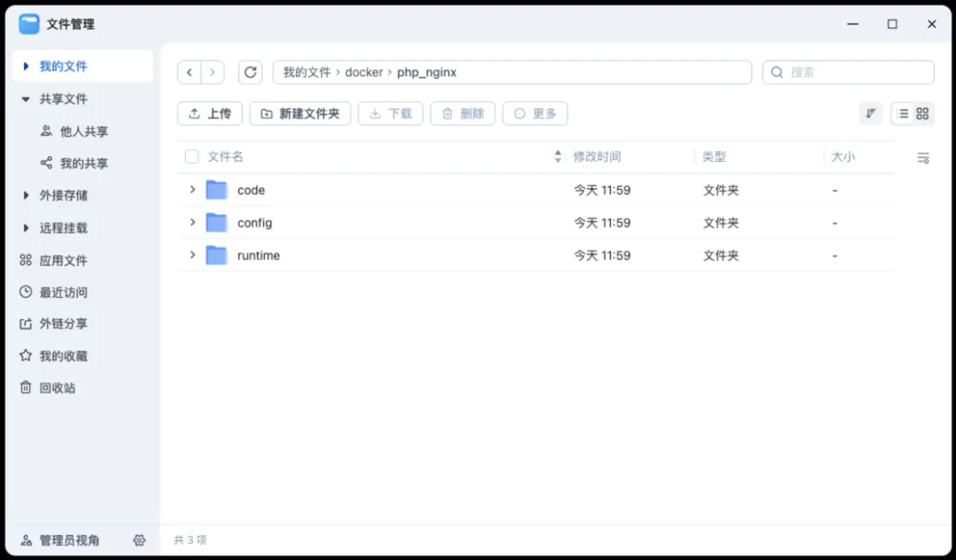Expand the config folder row chevron
956x560 pixels.
pos(193,222)
